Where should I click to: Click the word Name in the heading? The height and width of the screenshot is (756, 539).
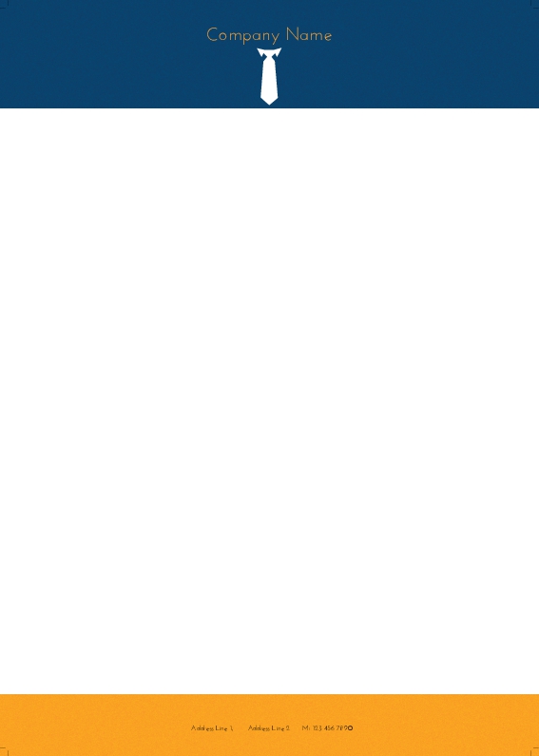309,35
